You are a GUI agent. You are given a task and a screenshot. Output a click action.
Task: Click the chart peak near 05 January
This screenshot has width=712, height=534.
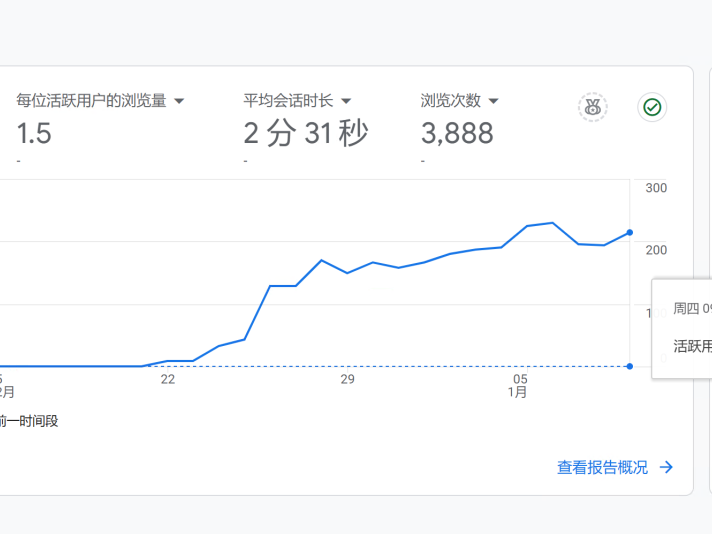click(552, 223)
